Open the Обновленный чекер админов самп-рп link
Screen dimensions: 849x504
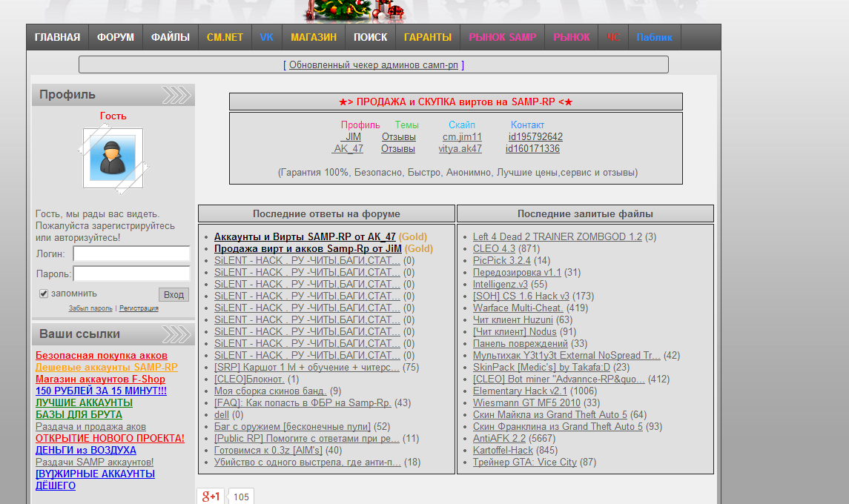[374, 65]
